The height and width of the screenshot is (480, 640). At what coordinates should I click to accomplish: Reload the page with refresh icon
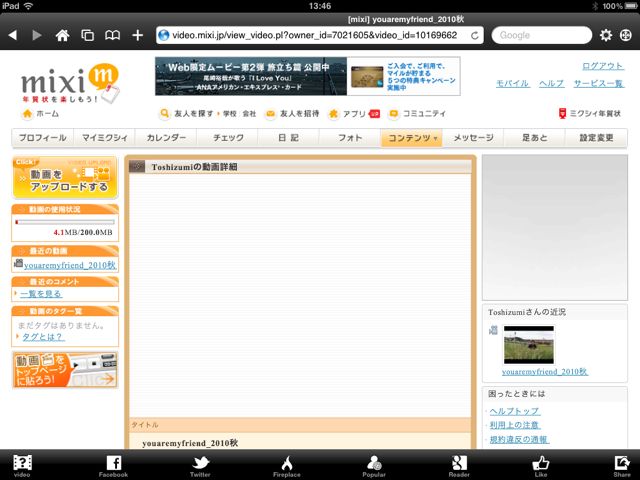pos(474,36)
